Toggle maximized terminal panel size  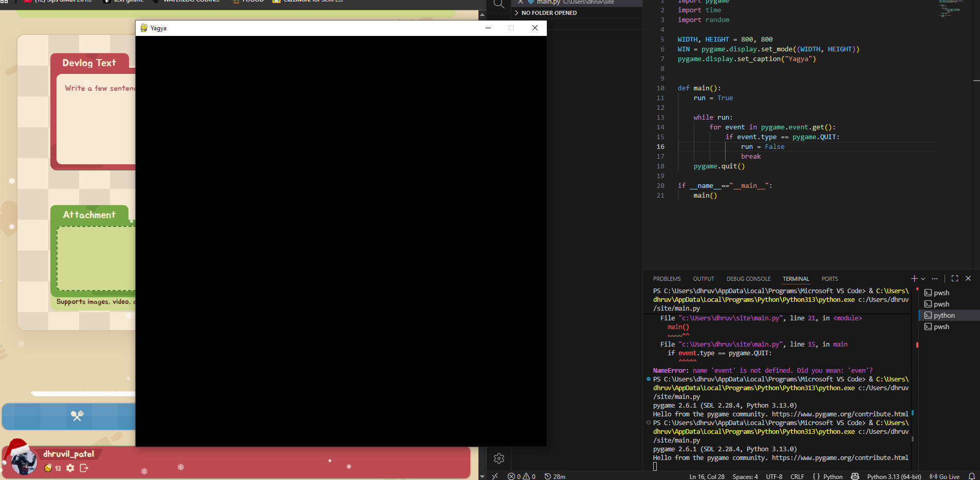(955, 278)
